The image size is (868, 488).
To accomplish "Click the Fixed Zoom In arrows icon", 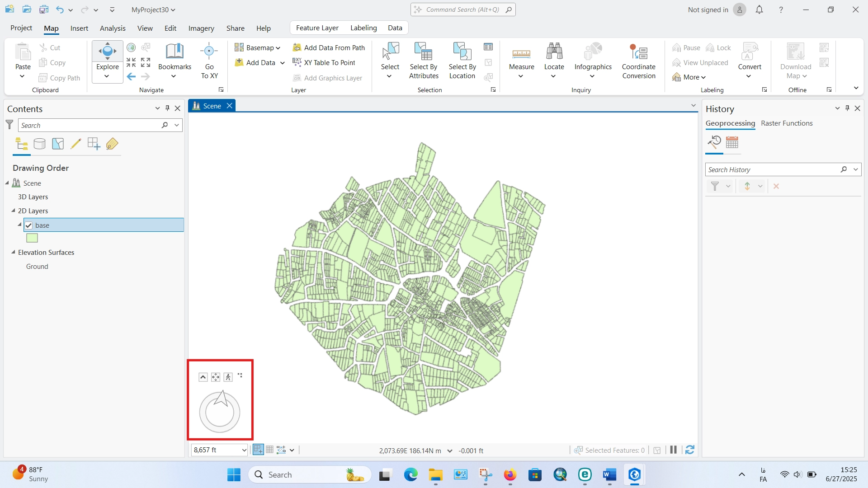I will (x=131, y=62).
